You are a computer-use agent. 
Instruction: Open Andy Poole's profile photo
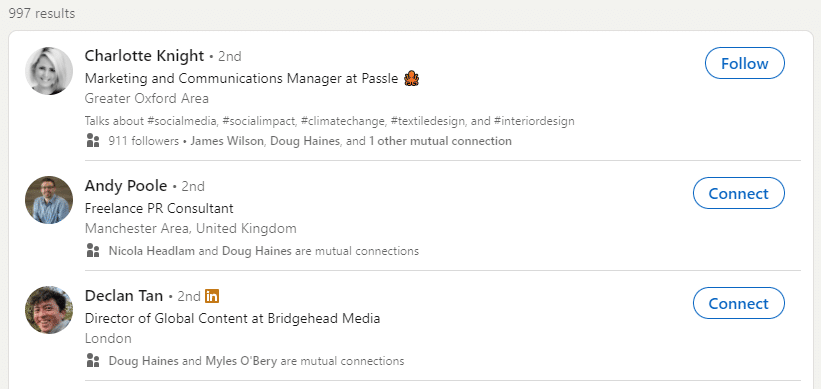pyautogui.click(x=49, y=200)
